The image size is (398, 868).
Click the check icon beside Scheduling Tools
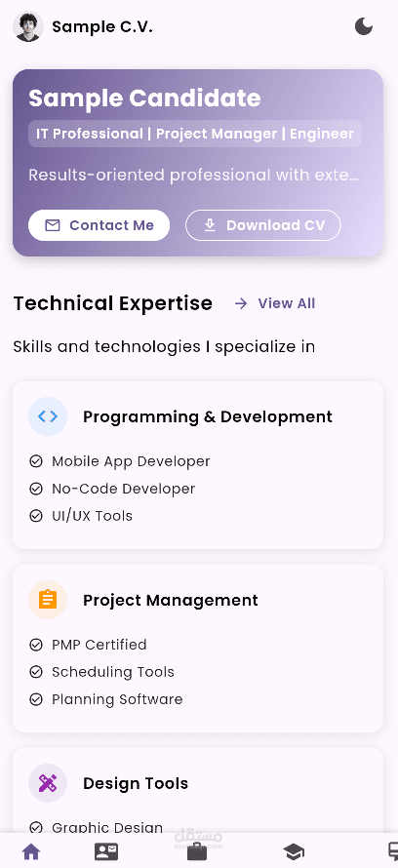click(36, 672)
